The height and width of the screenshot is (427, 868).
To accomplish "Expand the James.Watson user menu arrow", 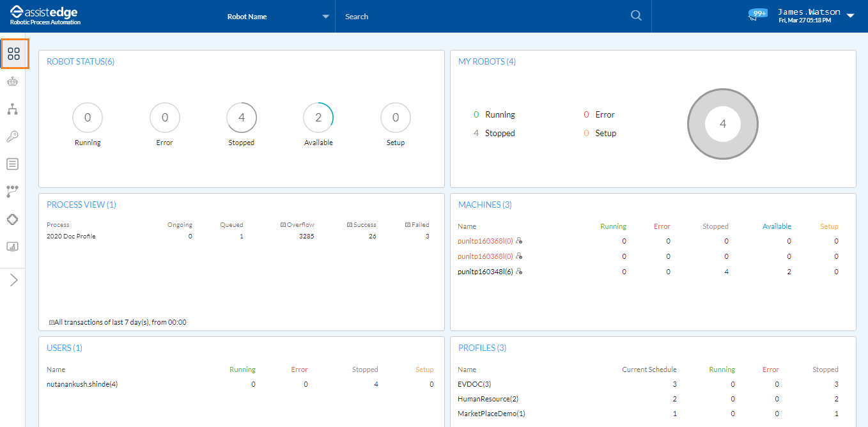I will click(x=850, y=16).
